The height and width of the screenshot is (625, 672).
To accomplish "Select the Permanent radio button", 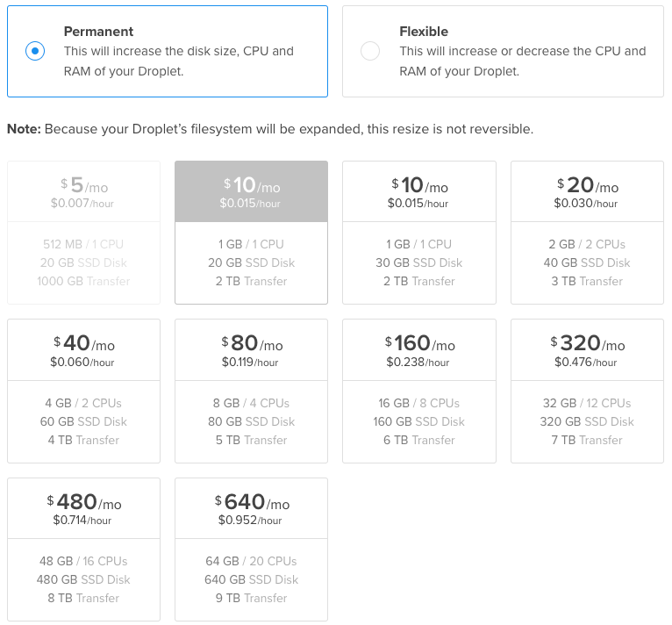I will pos(34,51).
